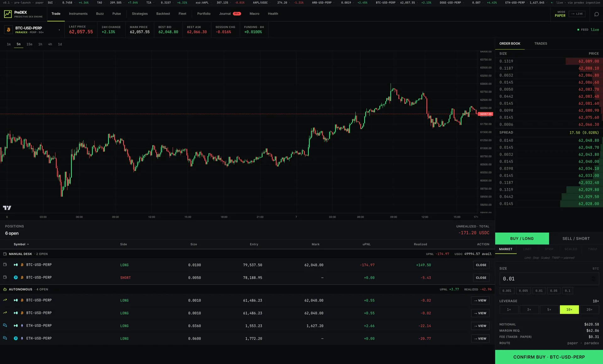The image size is (603, 364).
Task: Click the Bitcoin icon on BTC LONG 0.0100 row
Action: pos(22,265)
